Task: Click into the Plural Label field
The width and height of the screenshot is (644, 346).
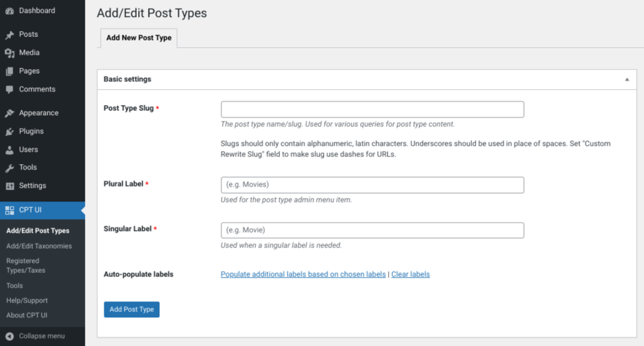Action: click(372, 185)
